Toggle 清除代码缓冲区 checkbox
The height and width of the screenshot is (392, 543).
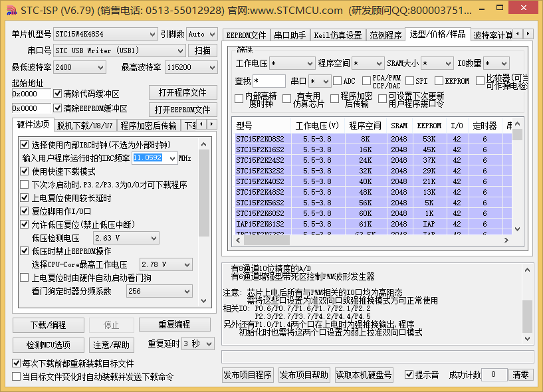57,94
